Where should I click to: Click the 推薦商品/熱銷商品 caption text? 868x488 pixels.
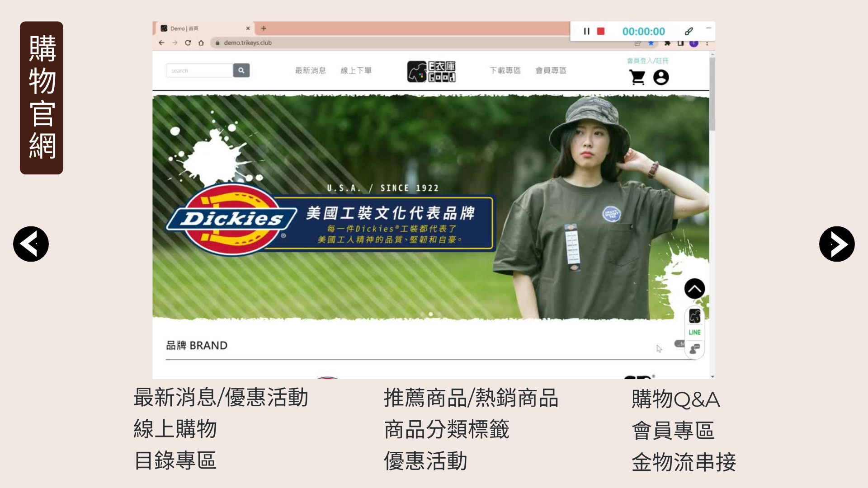[x=471, y=398]
